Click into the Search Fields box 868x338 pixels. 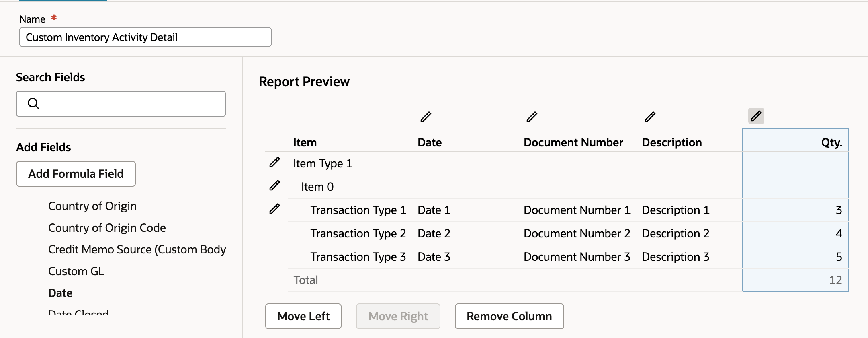pyautogui.click(x=121, y=104)
